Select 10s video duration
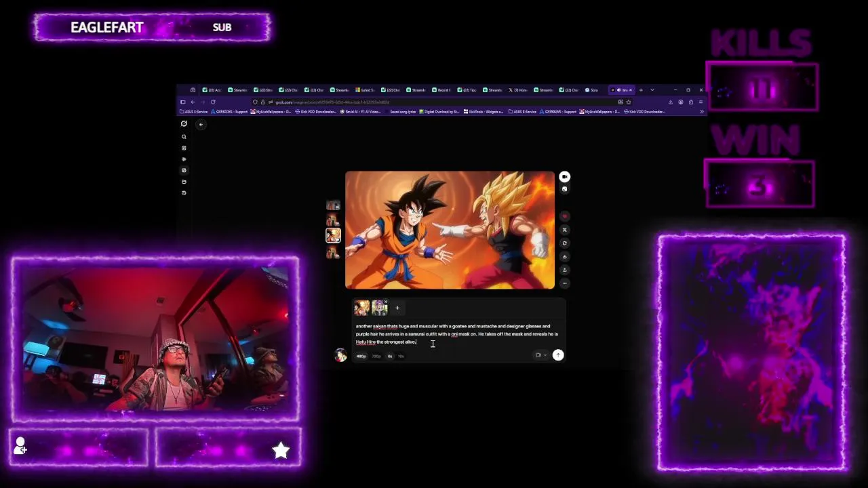The image size is (868, 488). point(401,356)
